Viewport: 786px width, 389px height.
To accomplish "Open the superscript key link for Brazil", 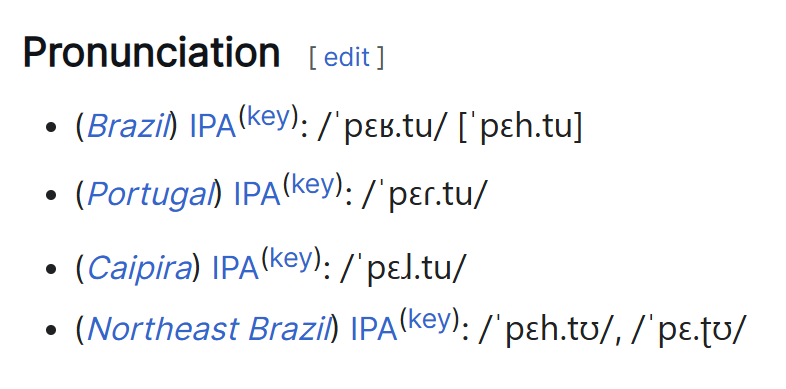I will coord(268,118).
